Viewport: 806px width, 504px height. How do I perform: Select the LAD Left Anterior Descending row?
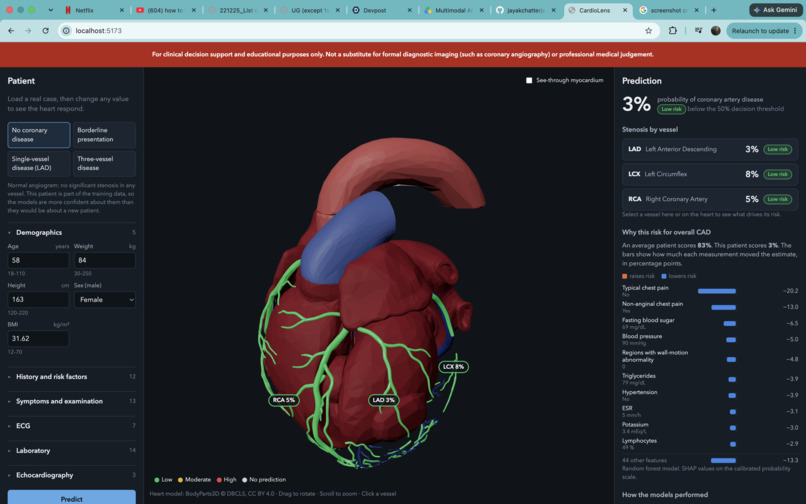click(x=710, y=149)
